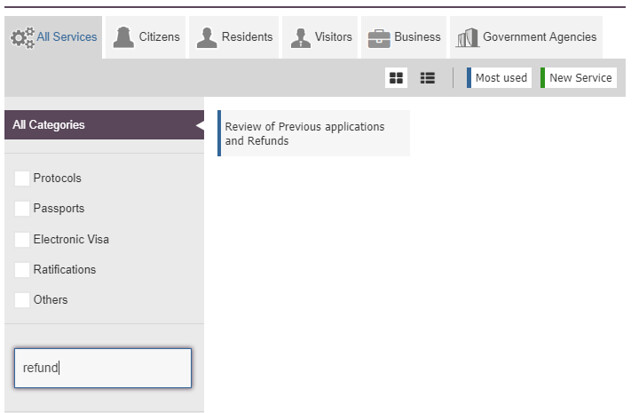Open the Citizens tab label
639x413 pixels.
click(x=159, y=38)
